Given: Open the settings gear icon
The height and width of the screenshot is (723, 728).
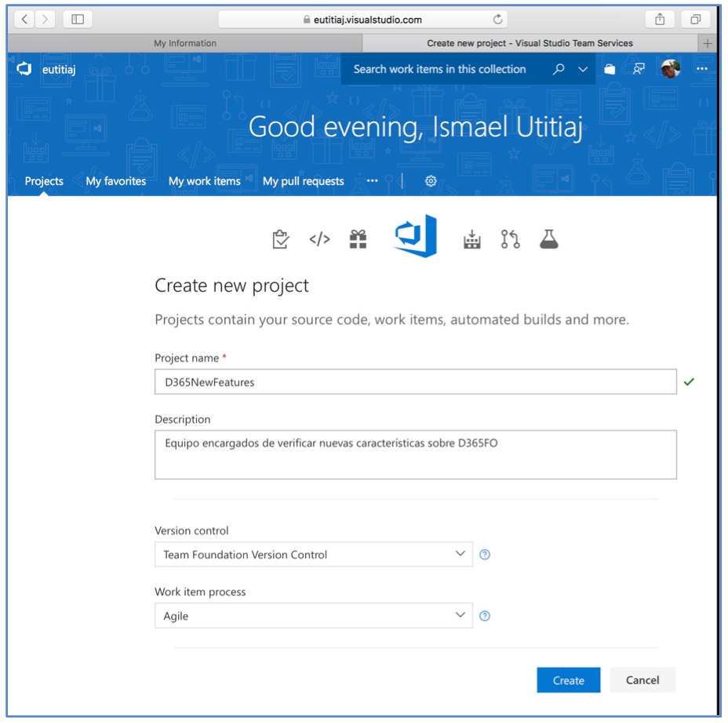Looking at the screenshot, I should point(431,181).
